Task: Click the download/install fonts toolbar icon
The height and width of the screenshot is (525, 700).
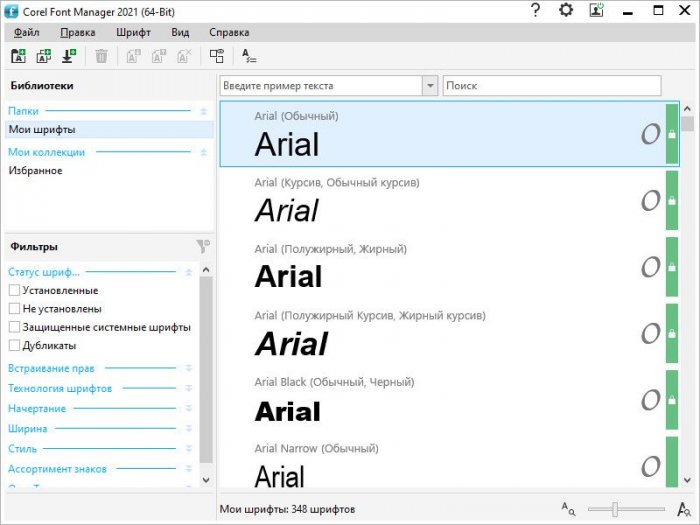Action: [68, 56]
